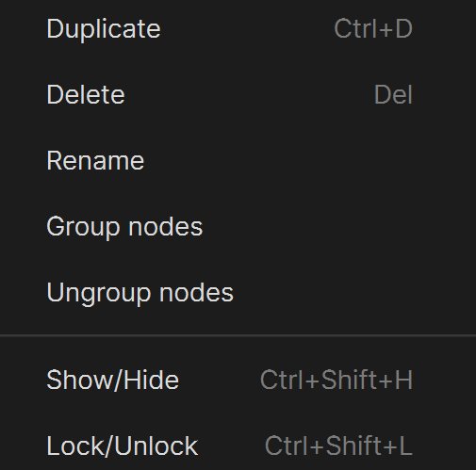Click the Ctrl+Shift+L shortcut text
This screenshot has width=476, height=470.
pyautogui.click(x=338, y=446)
